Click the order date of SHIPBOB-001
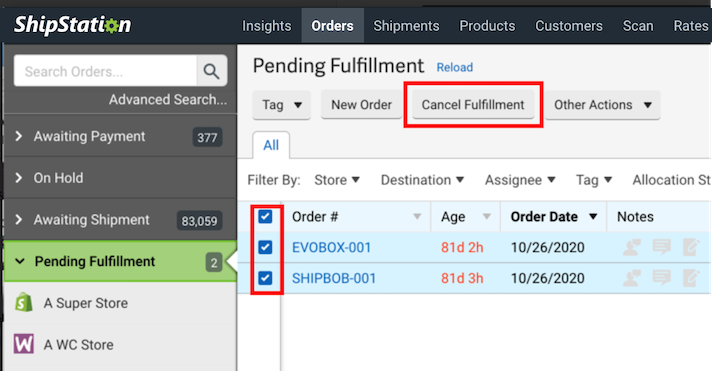The height and width of the screenshot is (371, 712). tap(548, 278)
